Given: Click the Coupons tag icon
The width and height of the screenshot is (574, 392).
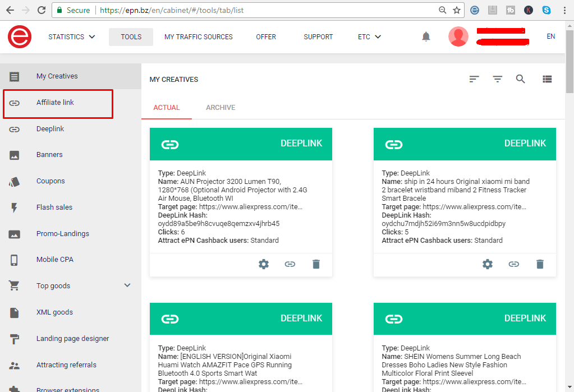Looking at the screenshot, I should pos(14,182).
